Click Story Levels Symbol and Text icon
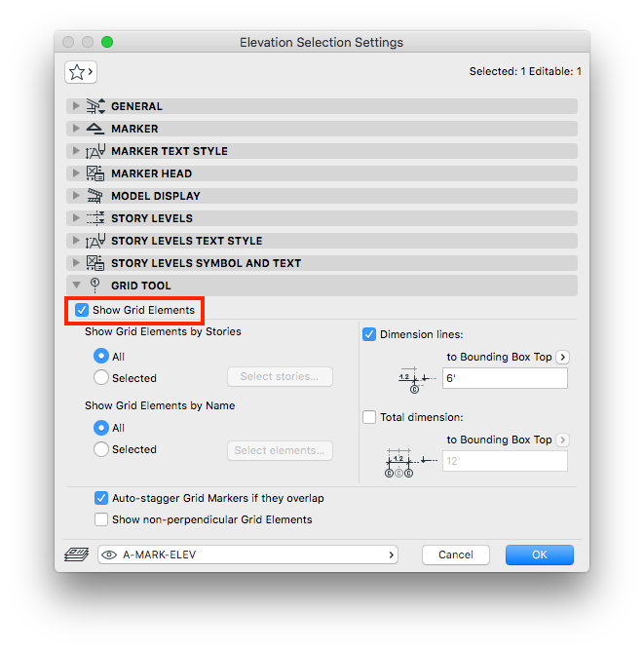Screen dimensions: 644x650 click(x=95, y=263)
